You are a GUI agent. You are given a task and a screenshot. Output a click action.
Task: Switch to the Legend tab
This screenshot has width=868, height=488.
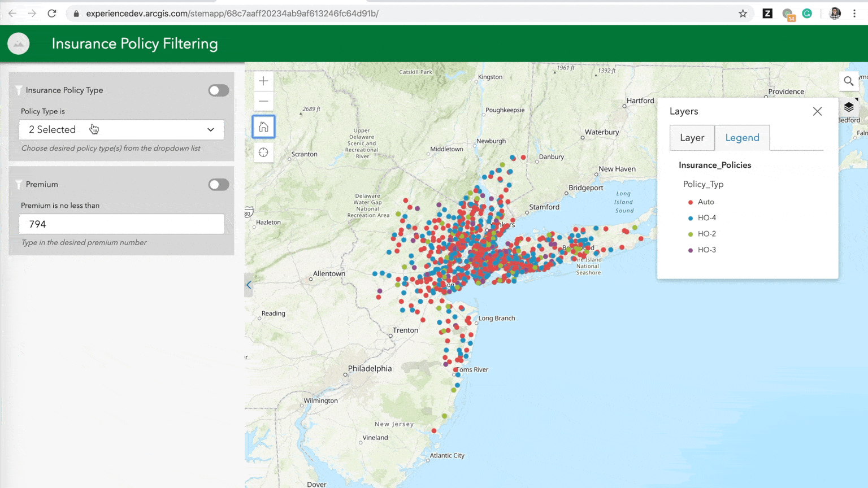[x=742, y=138]
